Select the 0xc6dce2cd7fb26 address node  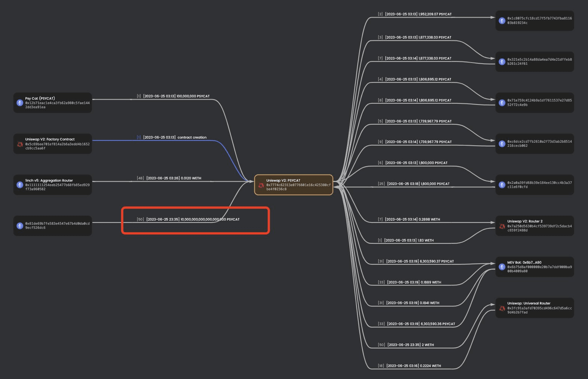pos(535,144)
